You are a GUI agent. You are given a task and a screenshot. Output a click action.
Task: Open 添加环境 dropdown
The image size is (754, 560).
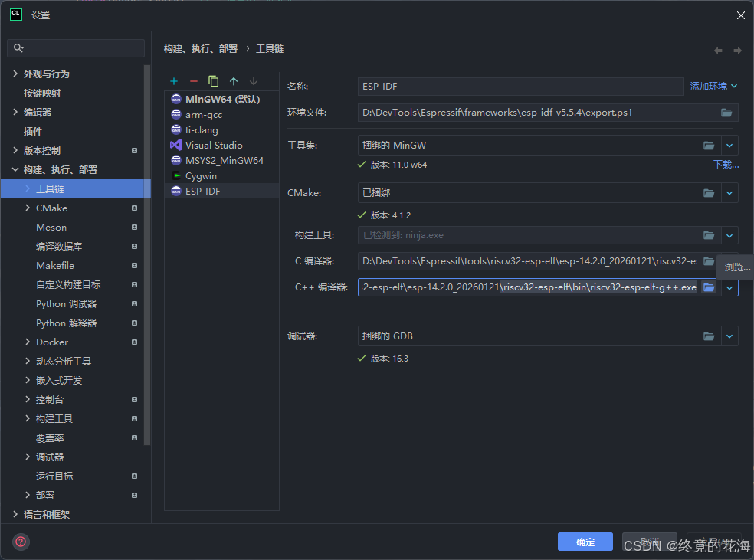pyautogui.click(x=713, y=86)
